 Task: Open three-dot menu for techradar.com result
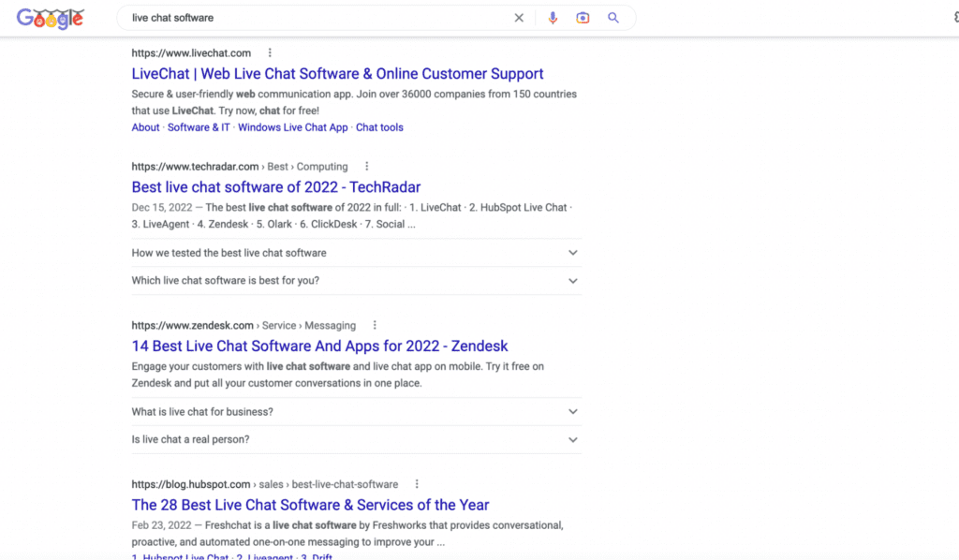[x=366, y=167]
